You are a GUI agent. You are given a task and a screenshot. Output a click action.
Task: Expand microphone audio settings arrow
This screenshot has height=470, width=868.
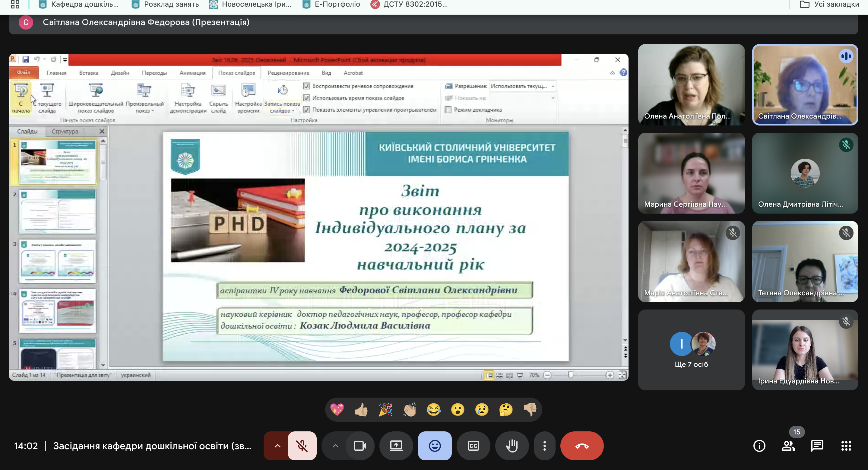277,446
